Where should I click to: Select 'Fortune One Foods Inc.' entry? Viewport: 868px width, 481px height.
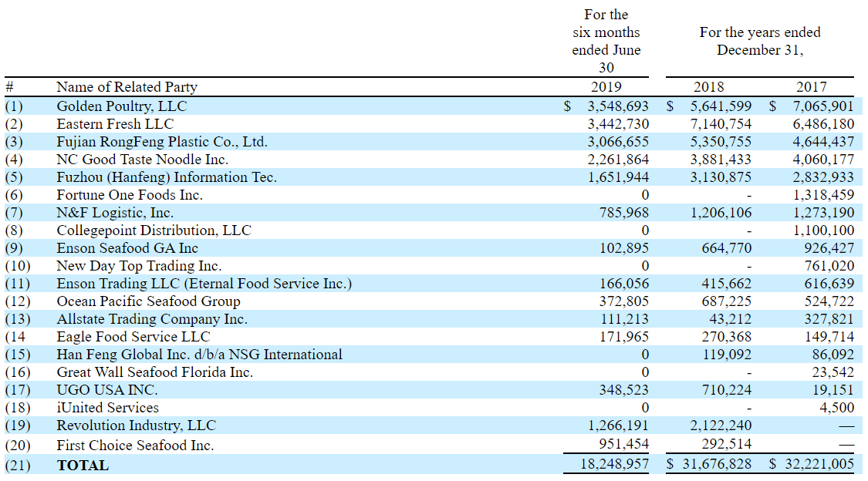point(130,194)
